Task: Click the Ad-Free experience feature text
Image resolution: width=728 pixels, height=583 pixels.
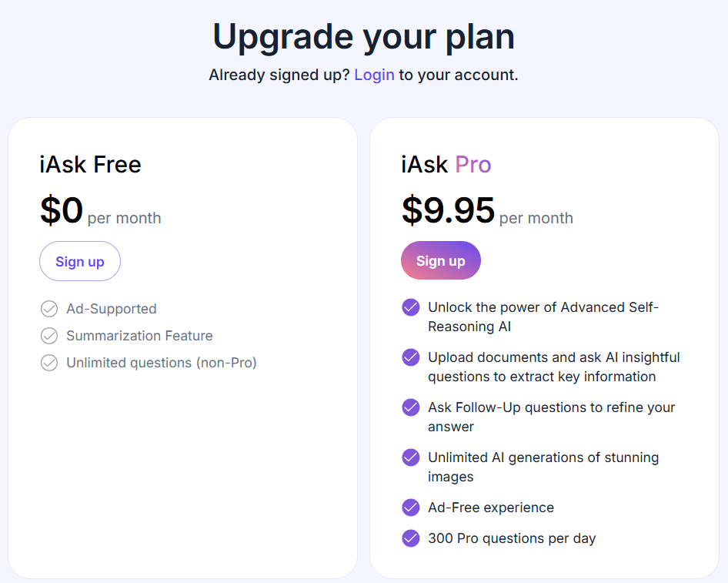Action: pyautogui.click(x=491, y=508)
